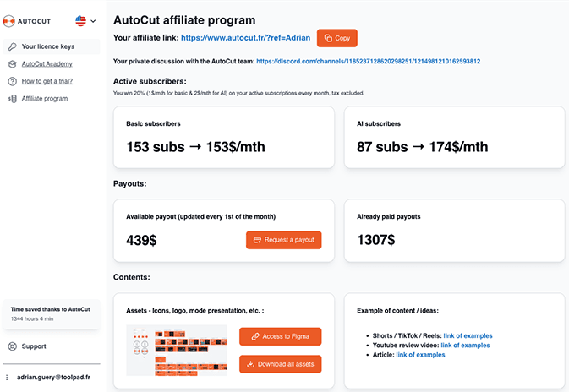Click the Request a payout button

coord(283,240)
